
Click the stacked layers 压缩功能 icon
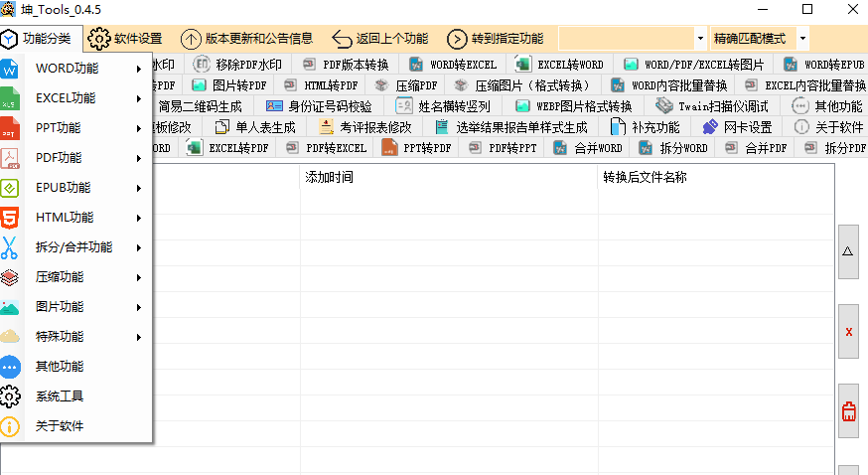[10, 277]
